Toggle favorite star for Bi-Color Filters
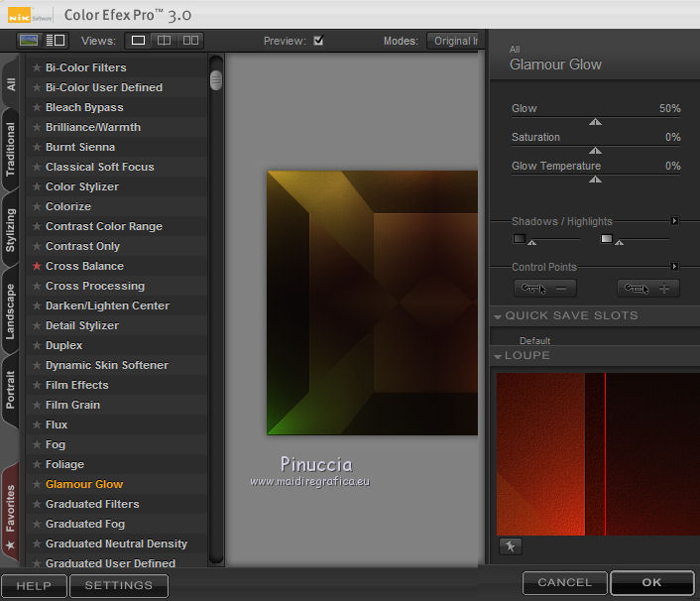Screen dimensions: 700x601 (37, 67)
